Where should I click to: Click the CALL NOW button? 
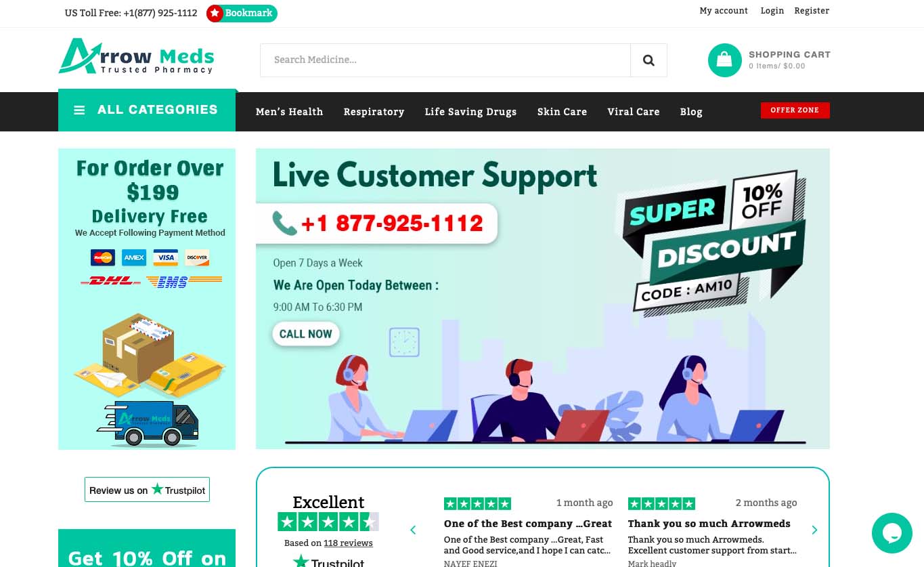pyautogui.click(x=306, y=334)
